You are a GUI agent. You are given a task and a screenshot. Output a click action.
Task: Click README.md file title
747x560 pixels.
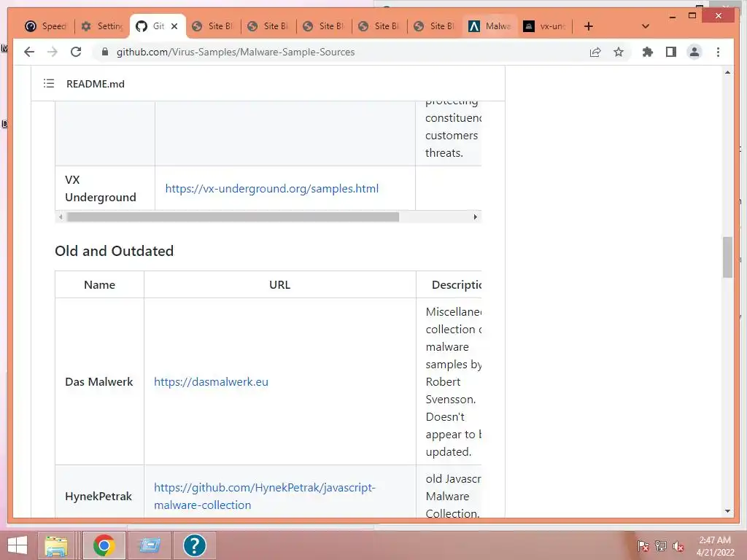96,84
